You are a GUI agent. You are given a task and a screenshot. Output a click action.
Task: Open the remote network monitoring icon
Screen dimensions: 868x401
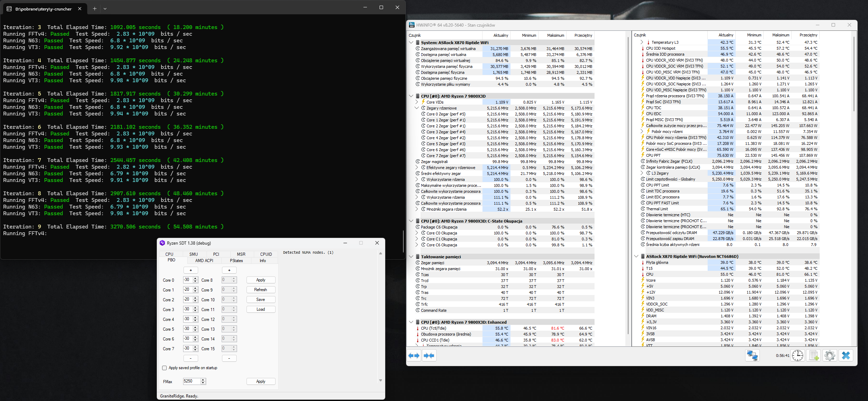click(x=752, y=356)
